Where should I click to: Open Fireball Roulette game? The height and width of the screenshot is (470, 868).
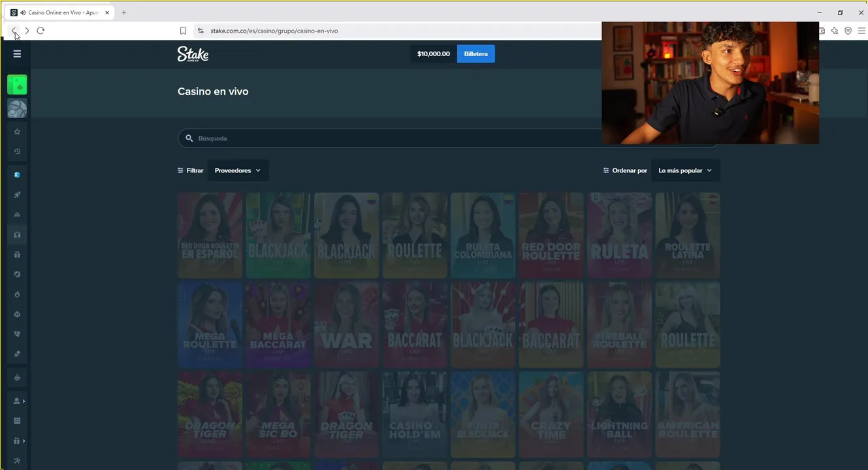(619, 325)
